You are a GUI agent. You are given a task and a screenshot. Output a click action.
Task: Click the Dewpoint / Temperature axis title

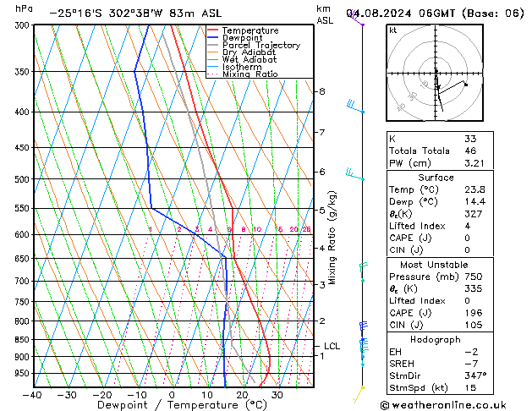click(x=182, y=405)
